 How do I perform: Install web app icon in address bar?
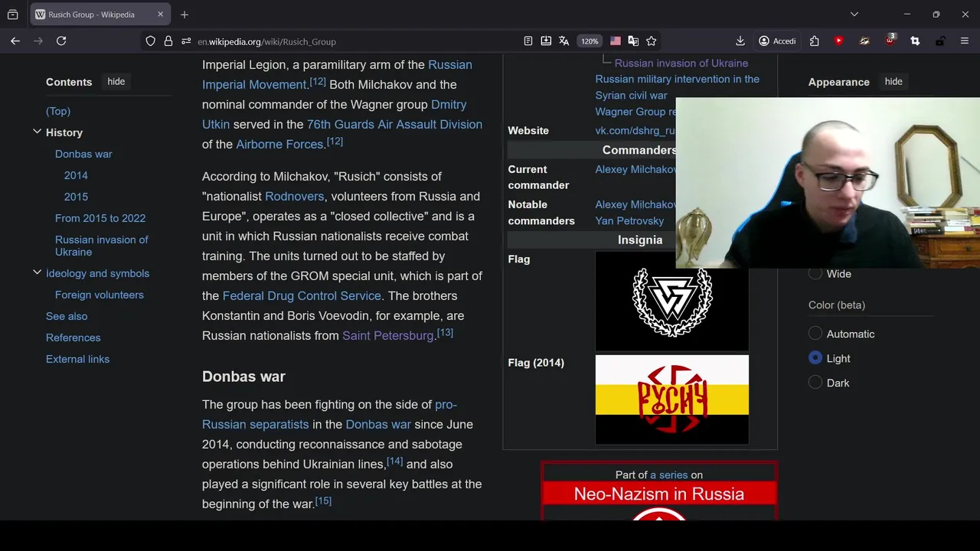(x=546, y=41)
